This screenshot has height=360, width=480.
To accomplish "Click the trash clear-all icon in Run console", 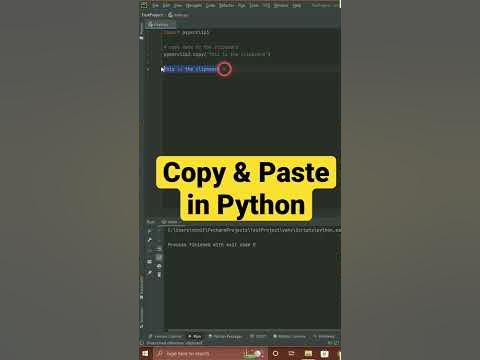I will tap(159, 275).
